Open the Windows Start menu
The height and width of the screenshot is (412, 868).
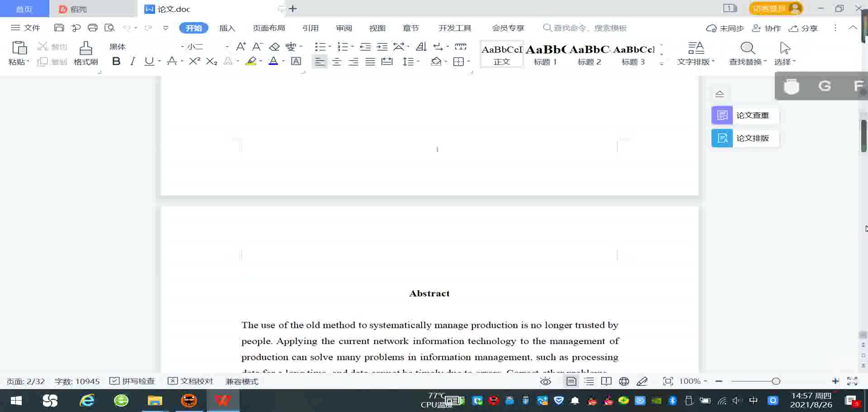(16, 401)
